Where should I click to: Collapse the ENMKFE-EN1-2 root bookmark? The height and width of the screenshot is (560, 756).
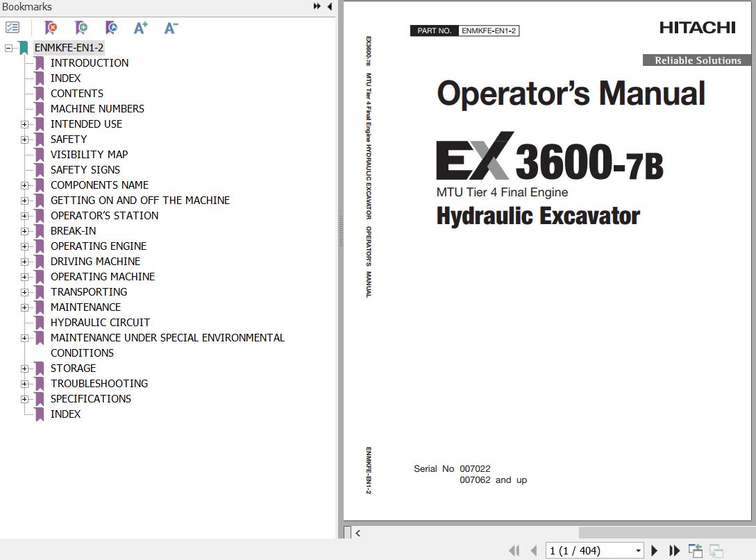[x=8, y=48]
